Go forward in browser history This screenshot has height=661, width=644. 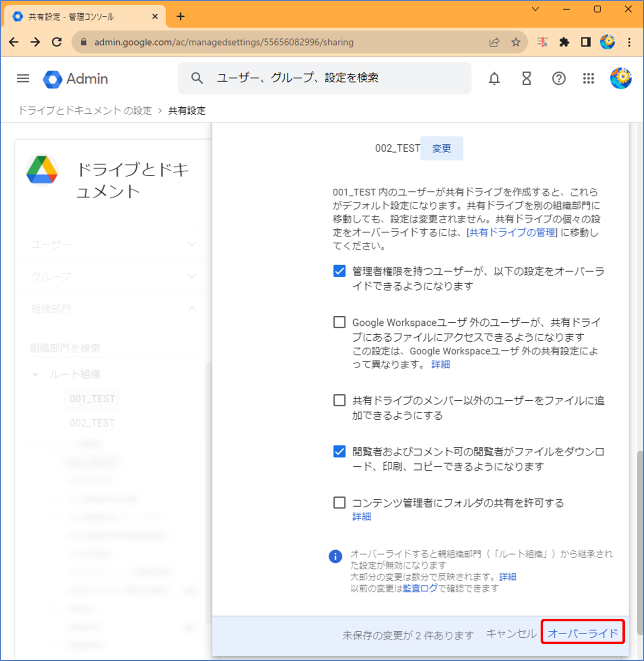coord(35,42)
